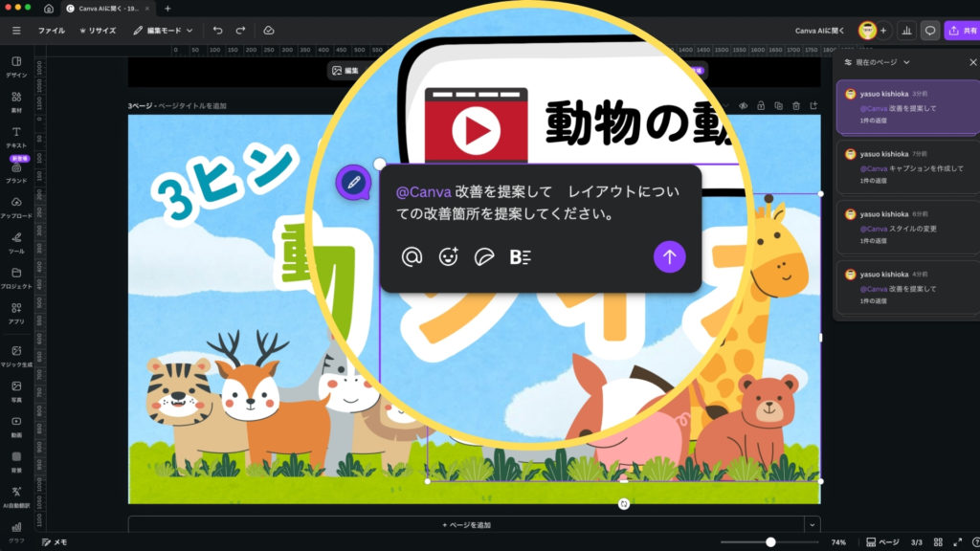Click the zoom slider handle

click(x=770, y=541)
